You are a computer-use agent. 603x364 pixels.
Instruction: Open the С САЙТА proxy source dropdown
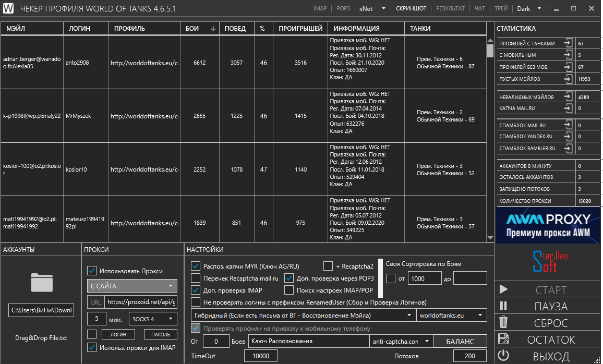132,286
